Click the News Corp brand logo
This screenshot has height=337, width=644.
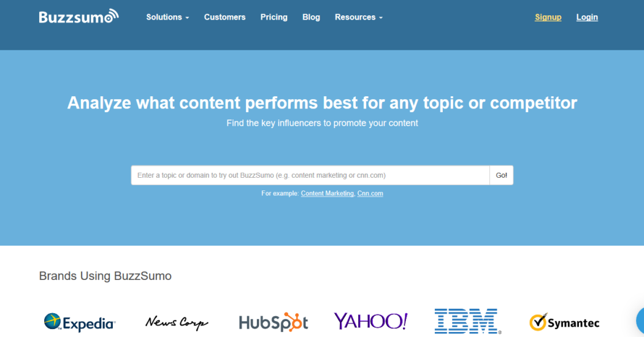pyautogui.click(x=177, y=323)
